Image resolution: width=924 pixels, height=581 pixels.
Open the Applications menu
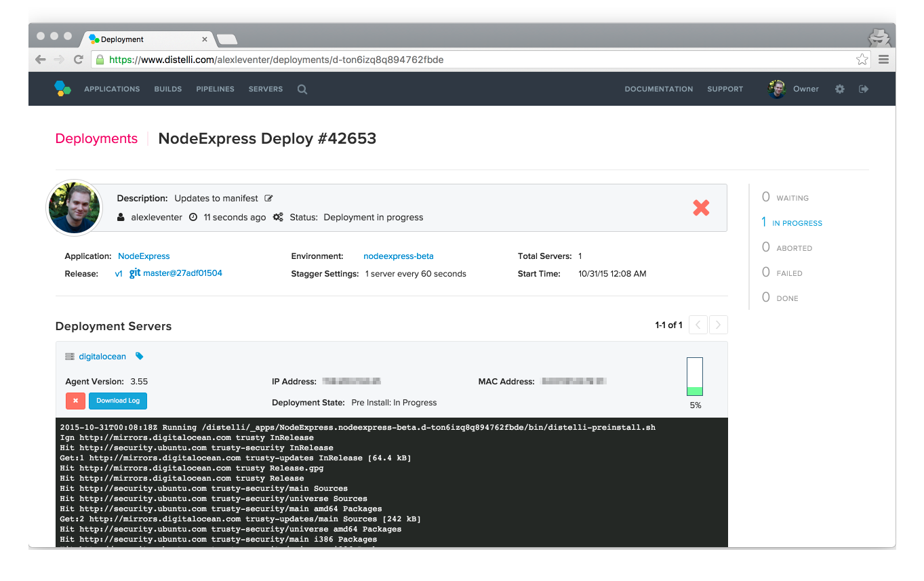tap(112, 89)
